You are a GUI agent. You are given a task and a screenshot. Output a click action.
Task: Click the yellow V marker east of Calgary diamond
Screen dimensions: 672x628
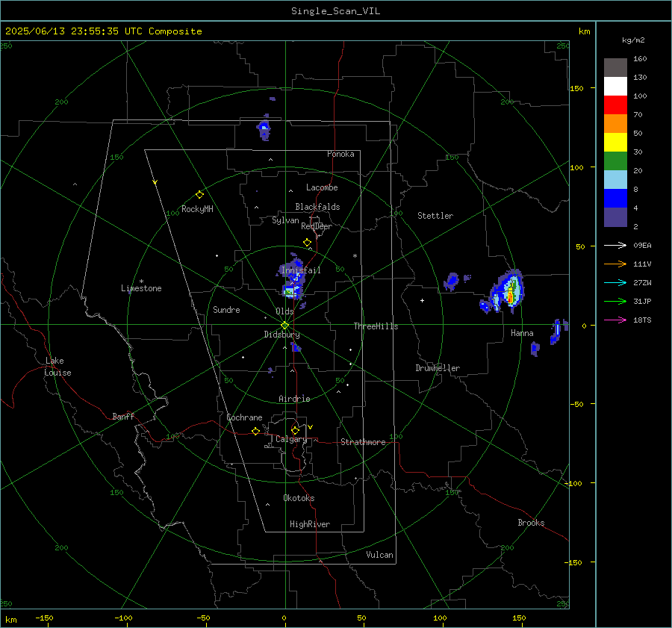pos(311,427)
